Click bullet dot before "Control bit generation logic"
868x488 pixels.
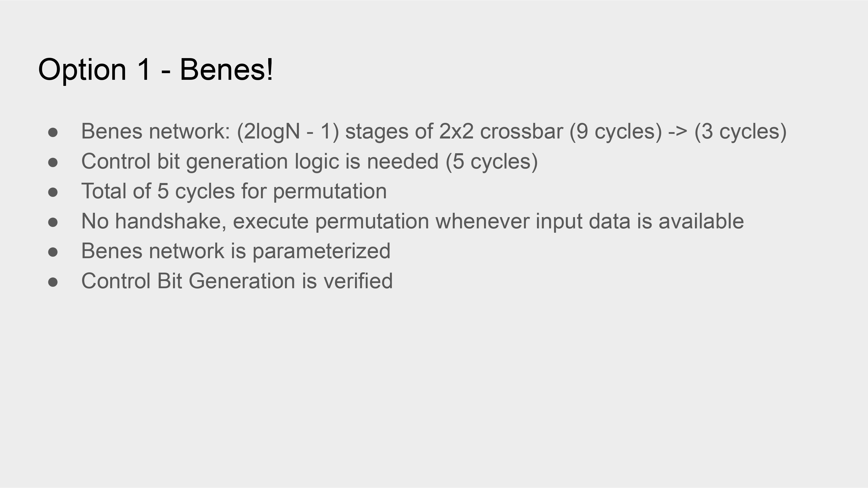tap(53, 162)
